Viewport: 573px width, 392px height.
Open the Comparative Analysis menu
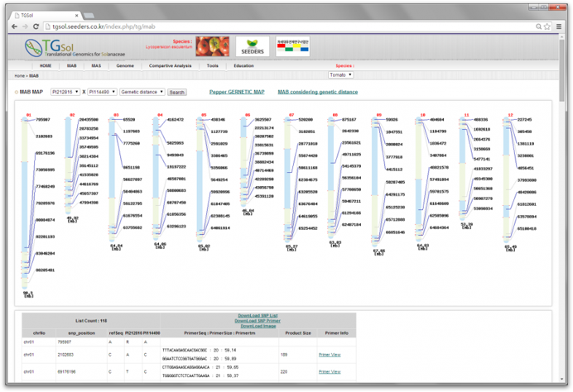tap(170, 65)
